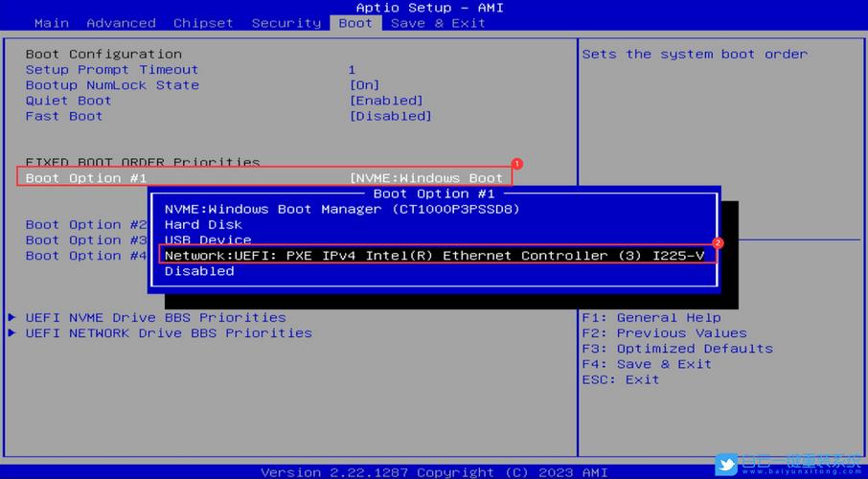The image size is (868, 479).
Task: Click the help text 'Sets the system boot order'
Action: pos(695,55)
